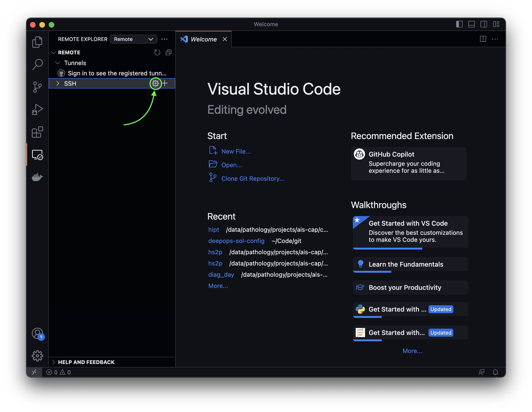
Task: Refresh the Remote section
Action: [157, 52]
